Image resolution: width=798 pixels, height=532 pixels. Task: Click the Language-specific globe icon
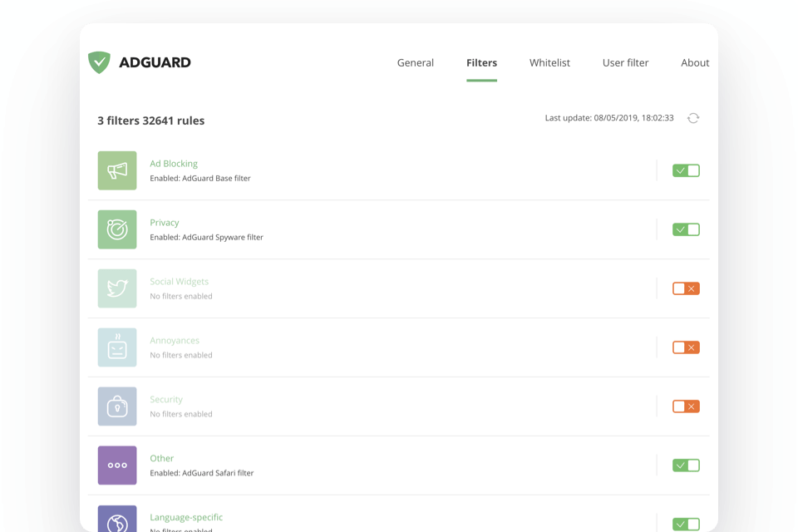click(117, 519)
